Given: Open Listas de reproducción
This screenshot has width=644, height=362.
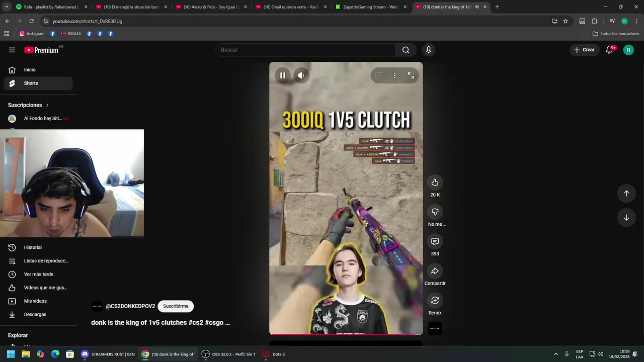Looking at the screenshot, I should click(38, 261).
